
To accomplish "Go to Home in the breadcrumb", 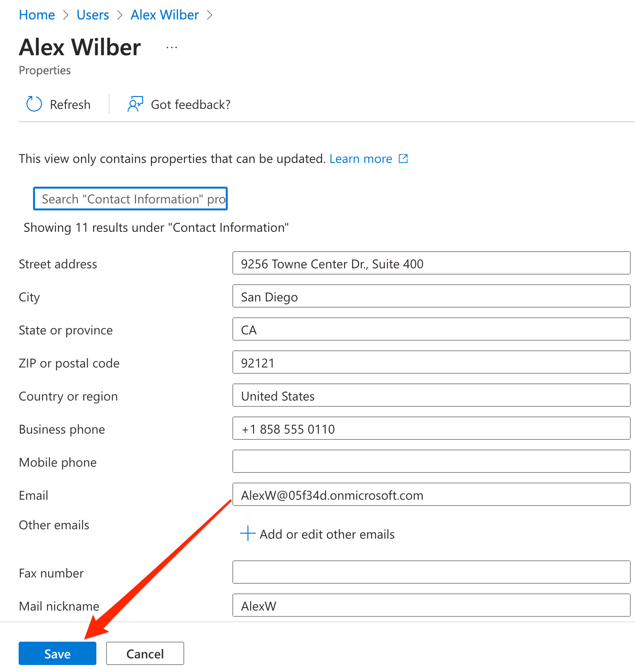I will click(x=37, y=15).
